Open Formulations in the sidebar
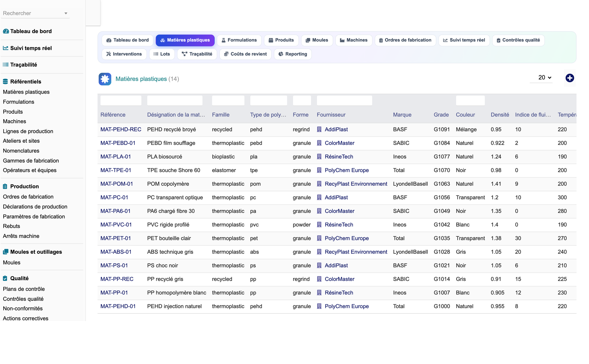Screen dimensions: 589x364 (18, 102)
